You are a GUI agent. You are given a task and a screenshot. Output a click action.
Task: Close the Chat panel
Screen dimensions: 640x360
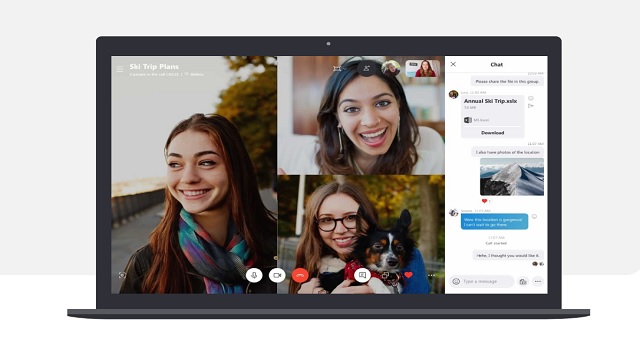pos(453,64)
